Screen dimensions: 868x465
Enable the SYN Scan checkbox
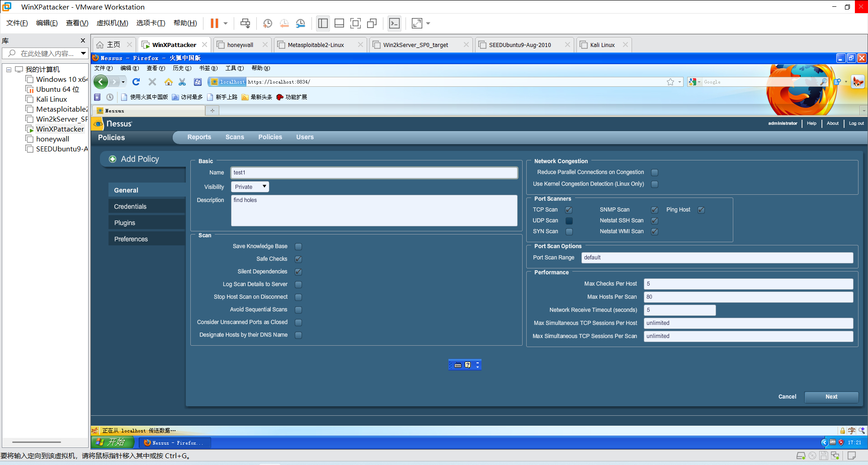click(x=569, y=232)
